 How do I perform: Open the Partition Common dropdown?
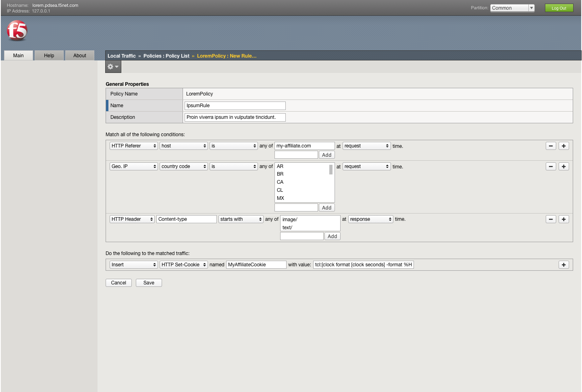(512, 8)
